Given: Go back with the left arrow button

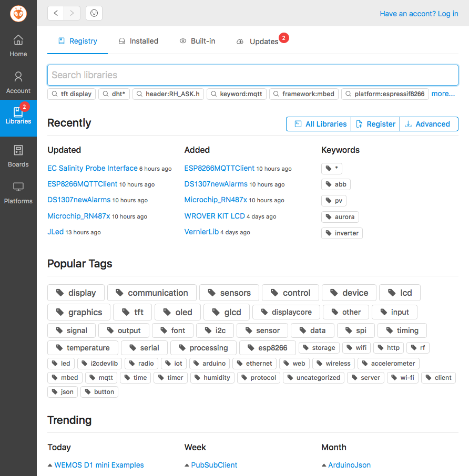Looking at the screenshot, I should pyautogui.click(x=56, y=13).
